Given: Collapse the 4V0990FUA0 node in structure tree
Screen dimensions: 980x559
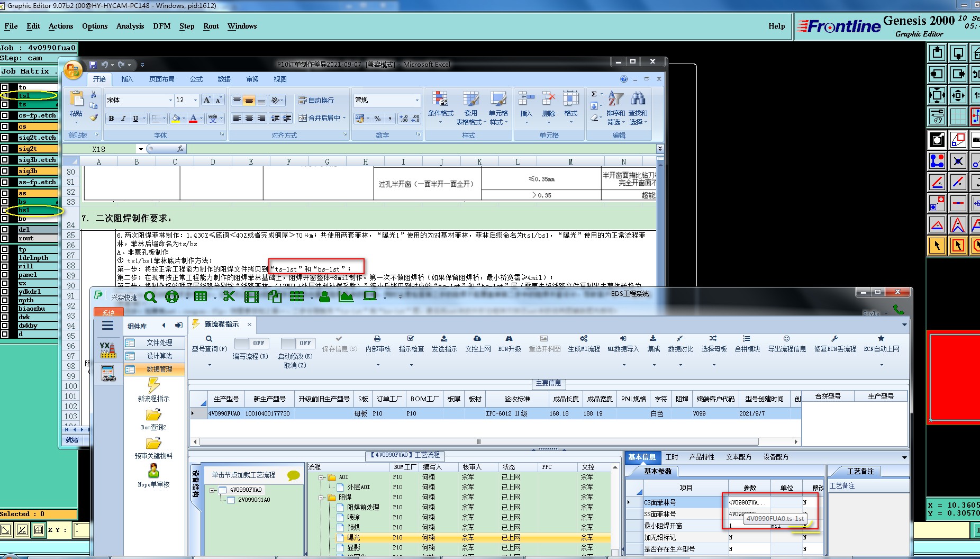Looking at the screenshot, I should (x=212, y=490).
